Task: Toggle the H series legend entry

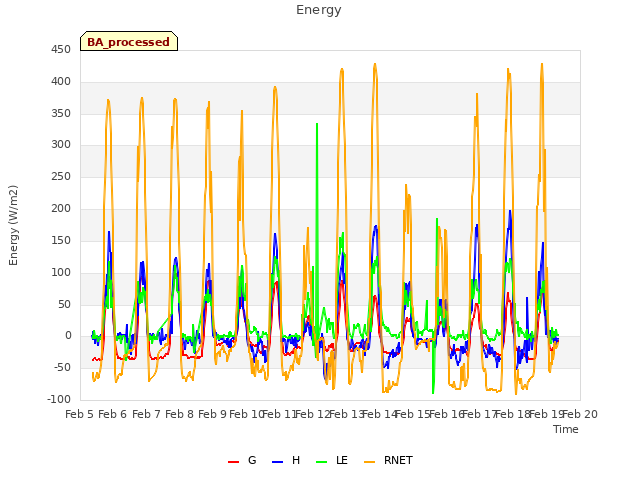Action: pyautogui.click(x=286, y=460)
